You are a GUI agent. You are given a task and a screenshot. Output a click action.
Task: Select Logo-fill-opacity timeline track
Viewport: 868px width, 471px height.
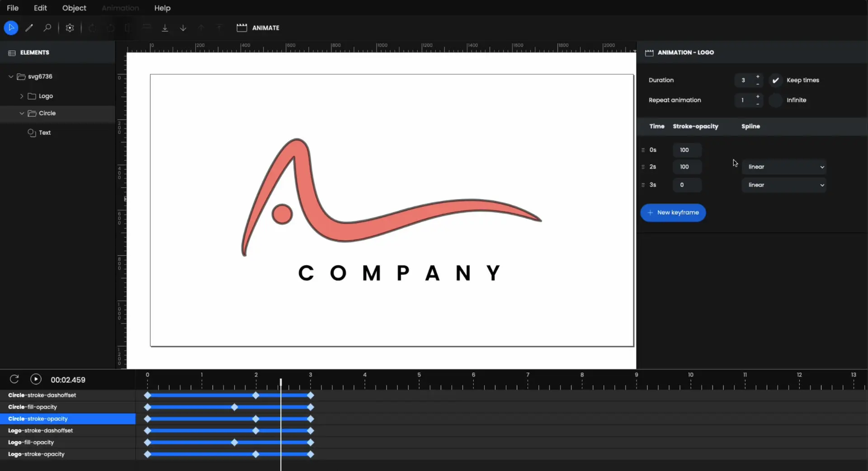(x=68, y=442)
